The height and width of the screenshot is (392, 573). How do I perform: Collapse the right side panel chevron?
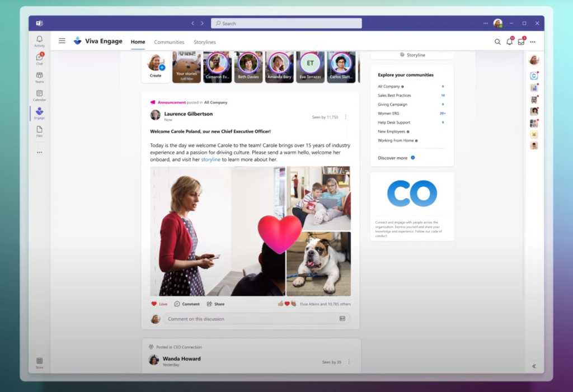[534, 366]
